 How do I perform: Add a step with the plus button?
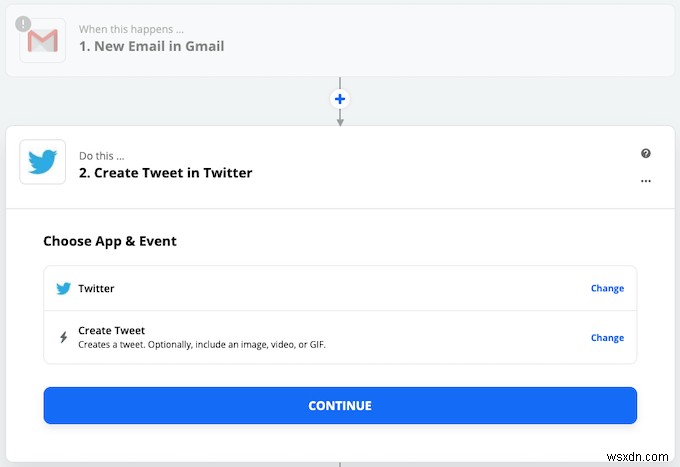(340, 99)
